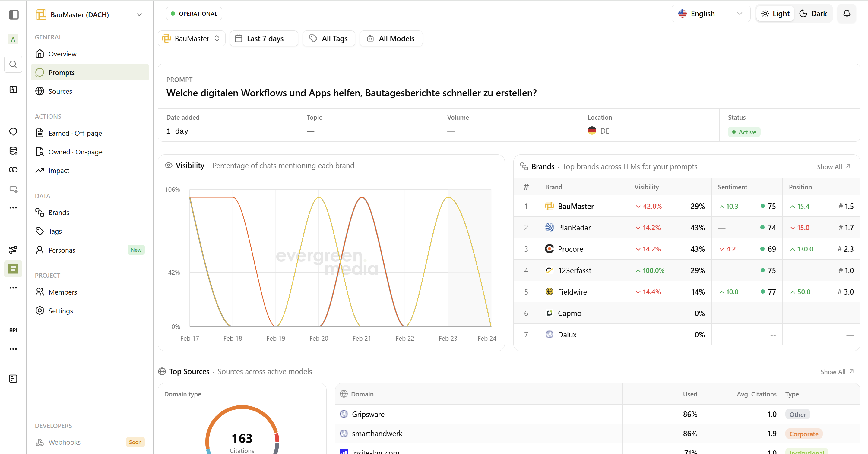Image resolution: width=868 pixels, height=454 pixels.
Task: Click the green square highlighted rail icon
Action: pos(13,268)
